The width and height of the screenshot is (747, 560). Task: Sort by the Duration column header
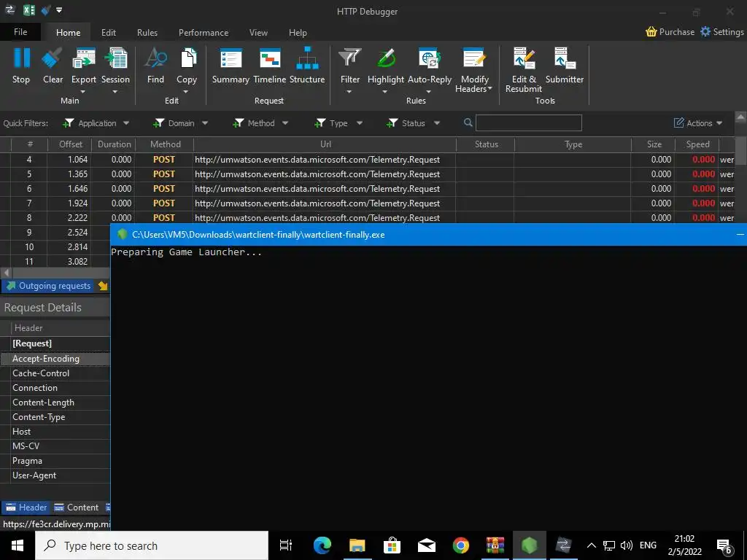[x=115, y=144]
